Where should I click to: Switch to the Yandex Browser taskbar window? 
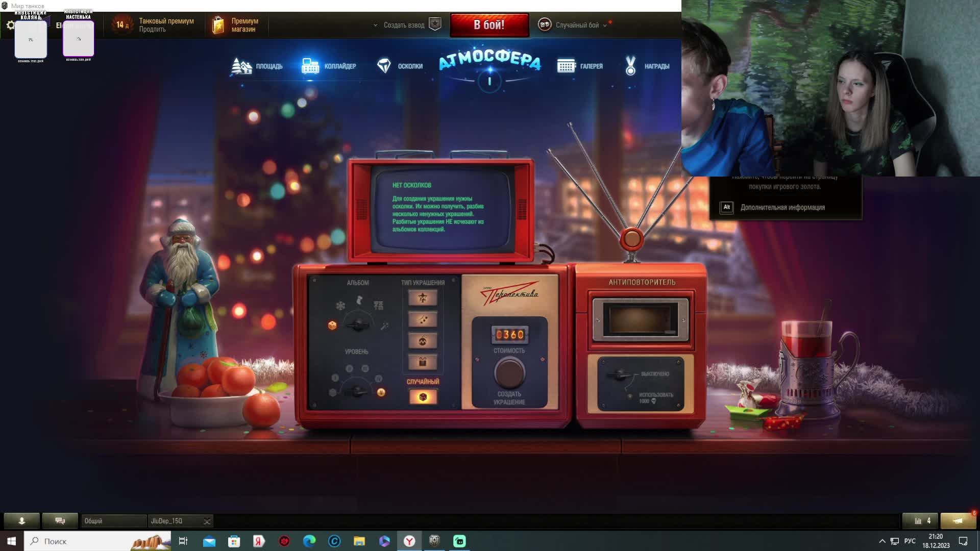[409, 541]
